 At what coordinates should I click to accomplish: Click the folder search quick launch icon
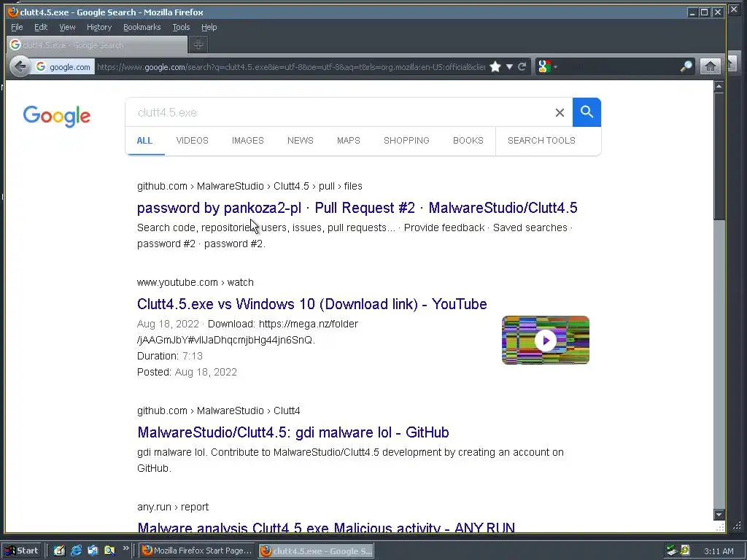[x=109, y=551]
